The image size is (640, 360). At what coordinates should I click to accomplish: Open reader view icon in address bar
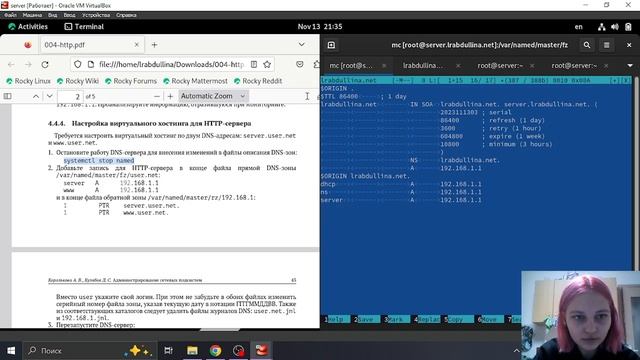(x=254, y=64)
